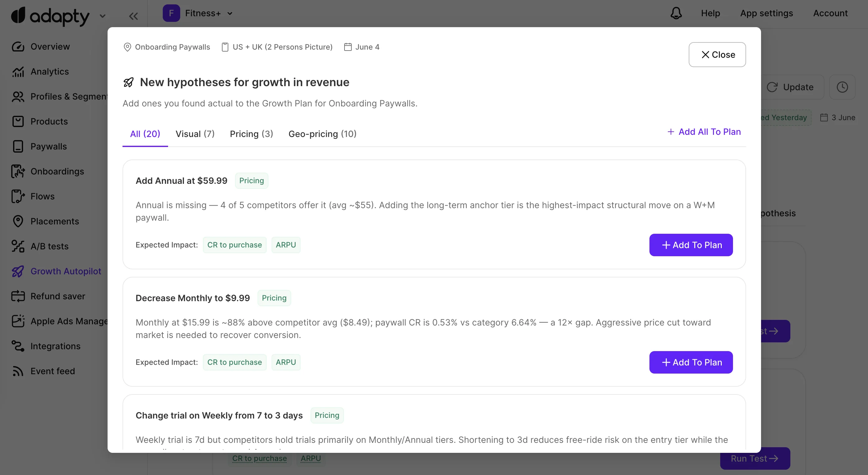This screenshot has height=475, width=868.
Task: Select the Growth Autopilot rocket icon
Action: 18,271
